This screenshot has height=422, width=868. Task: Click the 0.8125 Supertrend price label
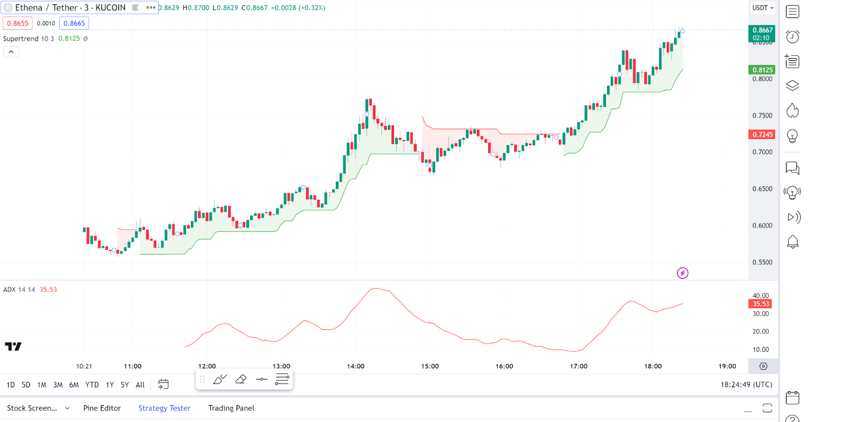(762, 70)
